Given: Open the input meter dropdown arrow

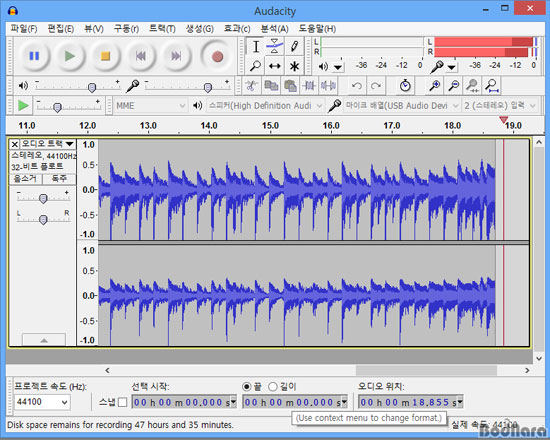Looking at the screenshot, I should click(452, 67).
